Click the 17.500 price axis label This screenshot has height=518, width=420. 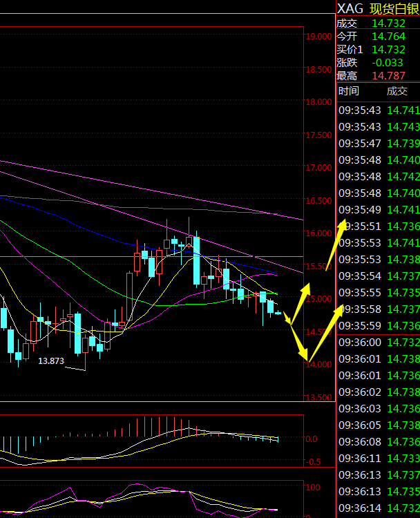point(318,135)
